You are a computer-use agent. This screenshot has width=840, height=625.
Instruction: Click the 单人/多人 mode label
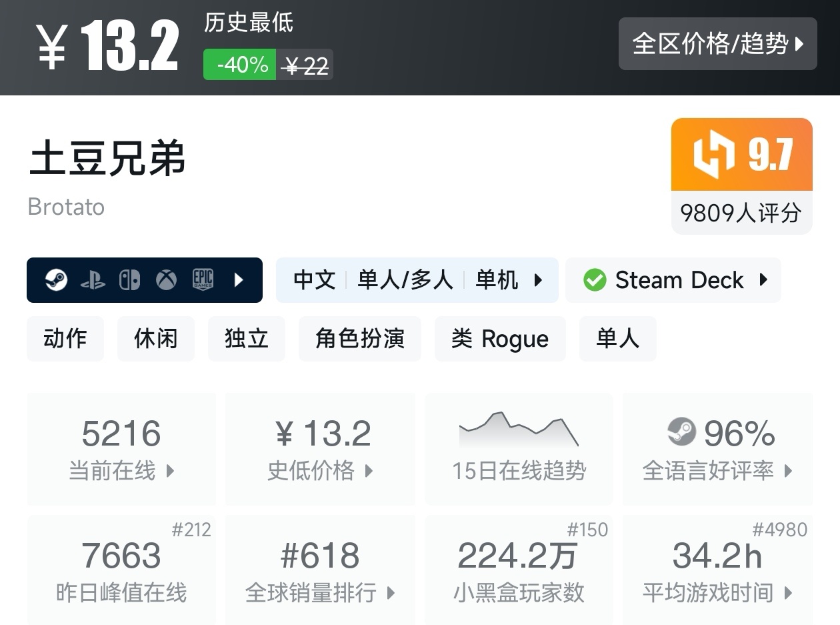405,280
